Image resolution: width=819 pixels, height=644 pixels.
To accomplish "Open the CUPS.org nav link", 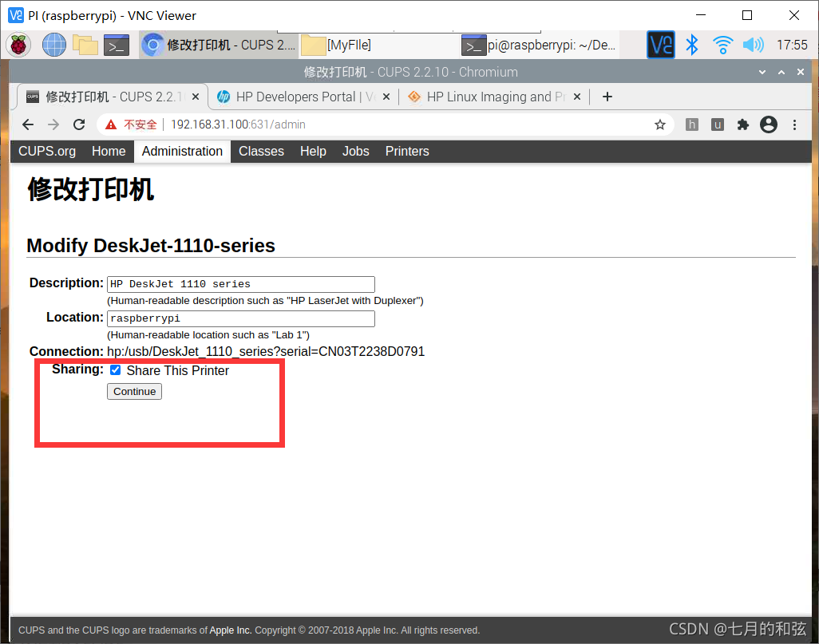I will 47,151.
